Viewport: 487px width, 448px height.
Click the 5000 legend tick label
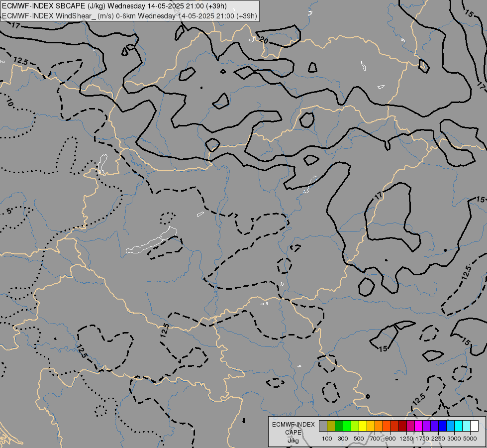click(x=470, y=439)
